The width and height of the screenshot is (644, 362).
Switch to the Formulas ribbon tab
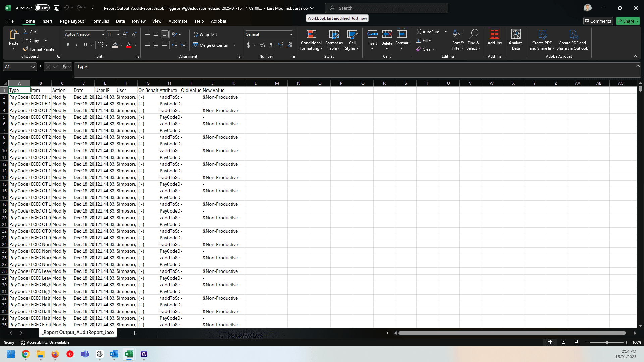click(100, 21)
